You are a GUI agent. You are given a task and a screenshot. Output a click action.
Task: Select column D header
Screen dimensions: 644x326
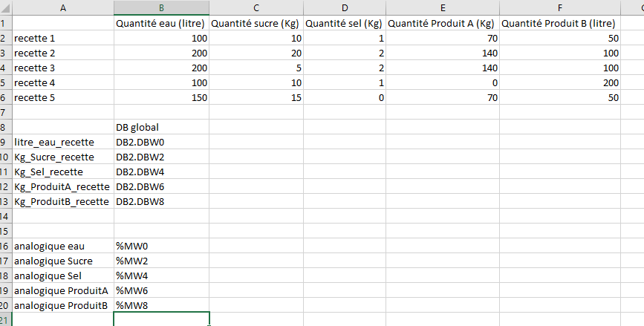point(343,7)
